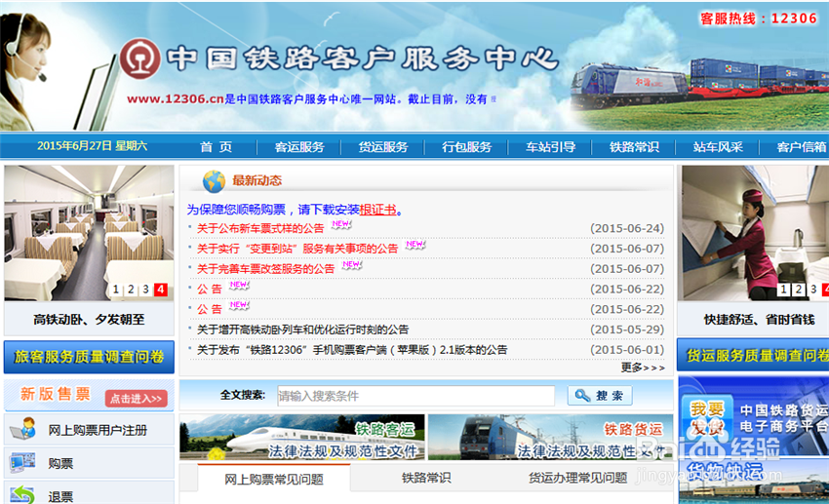829x504 pixels.
Task: Open the 站车风采 navigation item
Action: tap(718, 147)
